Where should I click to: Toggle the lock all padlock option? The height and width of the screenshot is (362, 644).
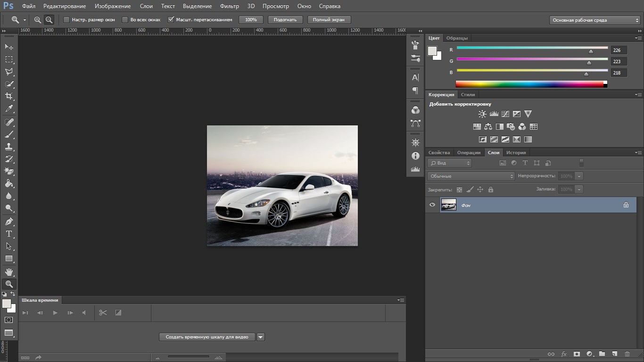(x=491, y=189)
